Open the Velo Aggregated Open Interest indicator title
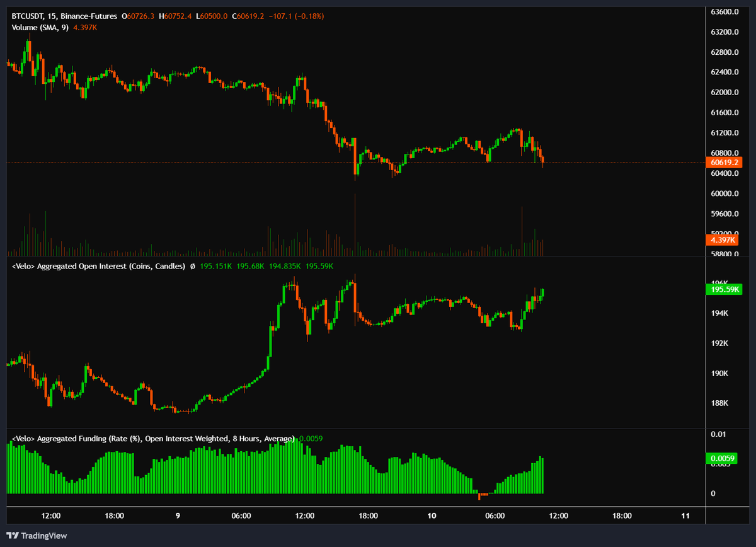The height and width of the screenshot is (547, 756). (98, 267)
